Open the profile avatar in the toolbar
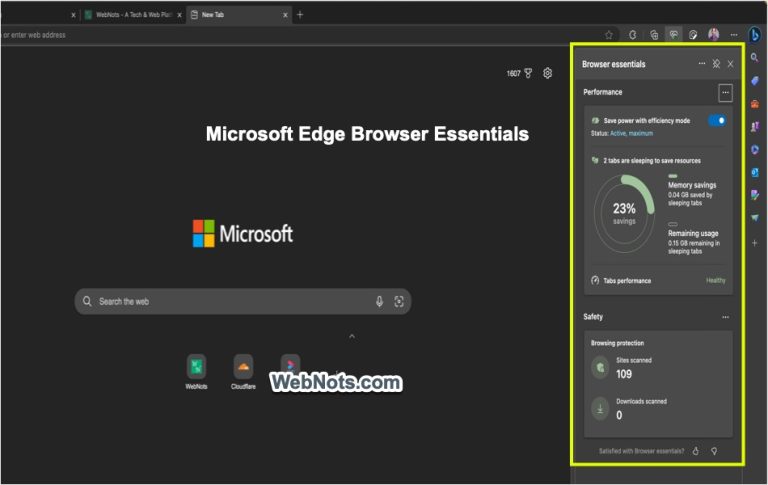Screen dimensions: 768x485 [x=714, y=34]
